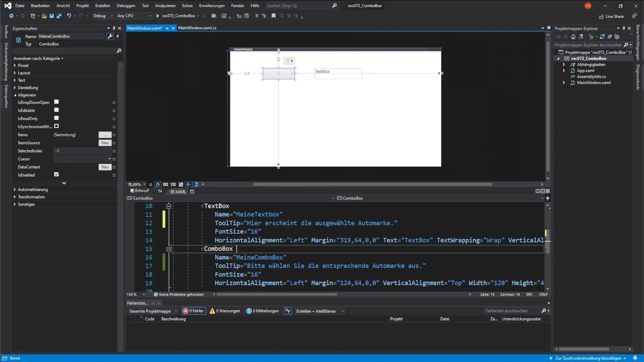Toggle the IsSynchronizedWithCurrentItem checkbox

(56, 126)
